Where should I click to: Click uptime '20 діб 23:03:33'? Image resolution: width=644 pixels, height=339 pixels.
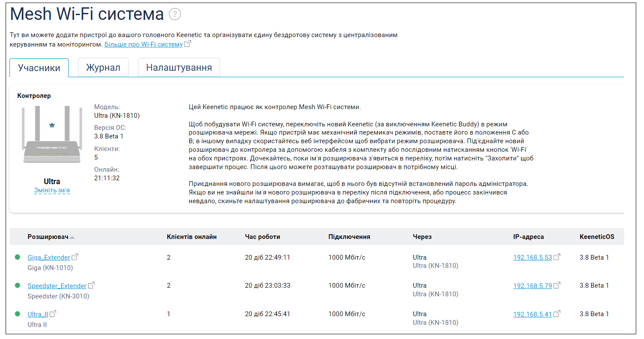click(267, 286)
